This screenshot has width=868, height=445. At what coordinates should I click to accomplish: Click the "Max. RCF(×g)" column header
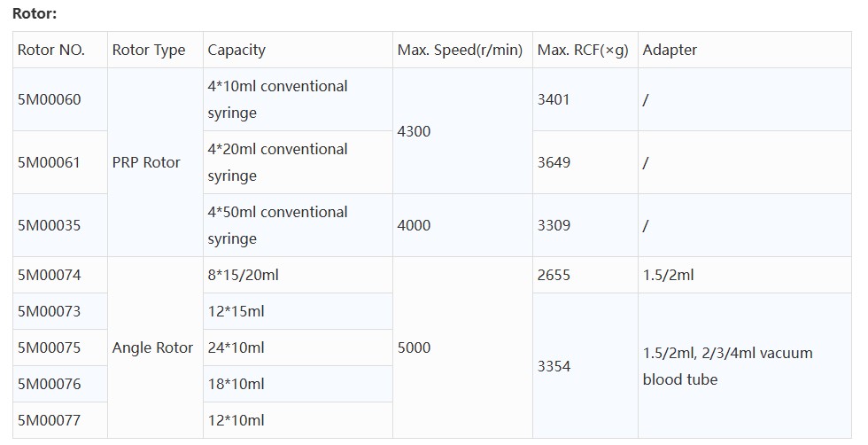[583, 51]
